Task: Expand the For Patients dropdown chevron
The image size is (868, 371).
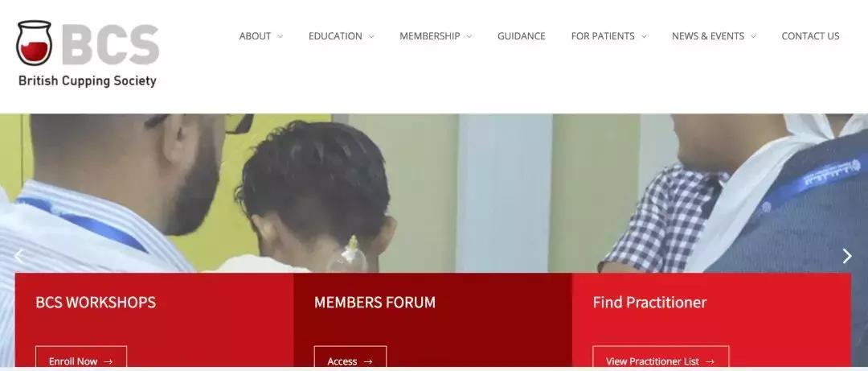Action: point(644,36)
